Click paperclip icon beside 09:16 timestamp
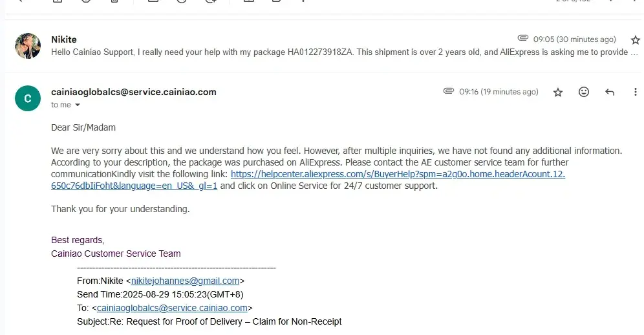 [x=449, y=92]
